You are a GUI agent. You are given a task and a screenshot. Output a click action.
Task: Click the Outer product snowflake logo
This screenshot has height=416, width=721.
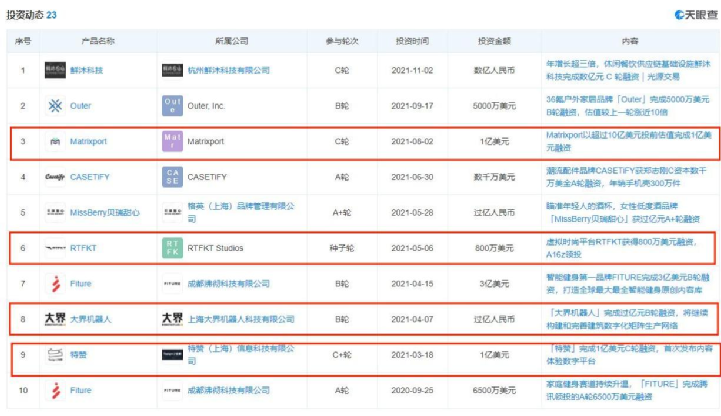click(x=55, y=106)
